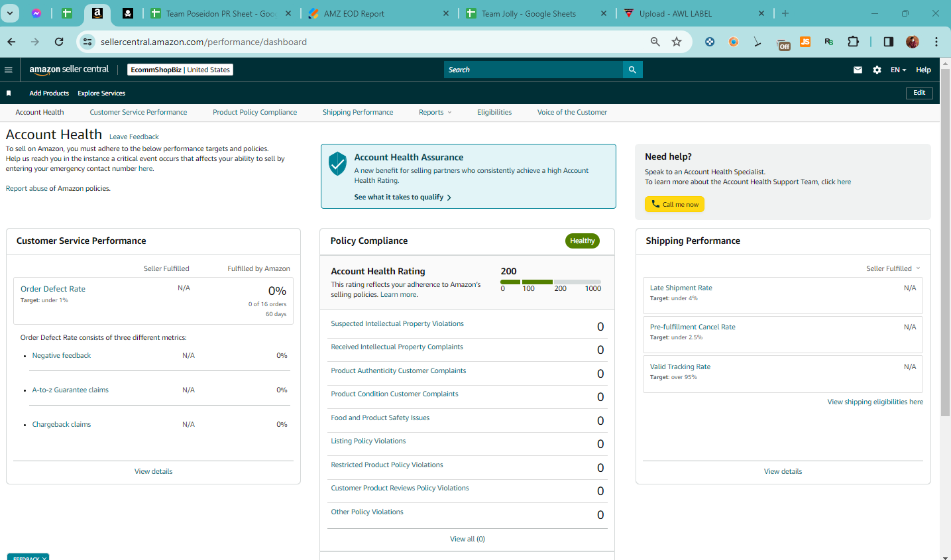This screenshot has height=560, width=951.
Task: Click View shipping eligibilities here link
Action: coord(875,402)
